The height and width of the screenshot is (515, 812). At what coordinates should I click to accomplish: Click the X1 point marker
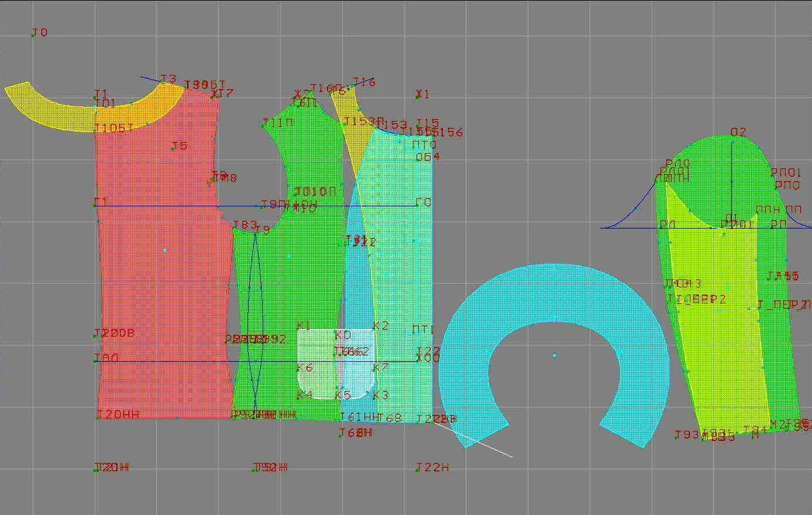tap(422, 94)
